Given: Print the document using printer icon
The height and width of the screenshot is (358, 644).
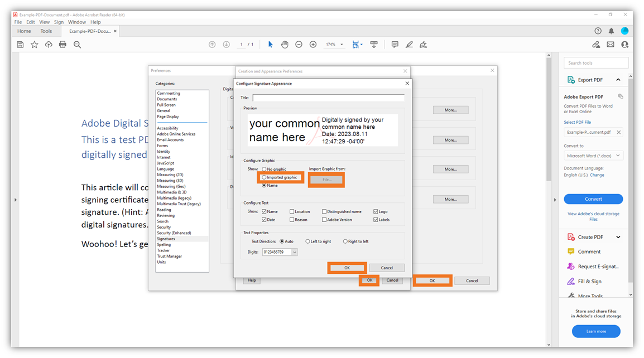Looking at the screenshot, I should click(63, 45).
